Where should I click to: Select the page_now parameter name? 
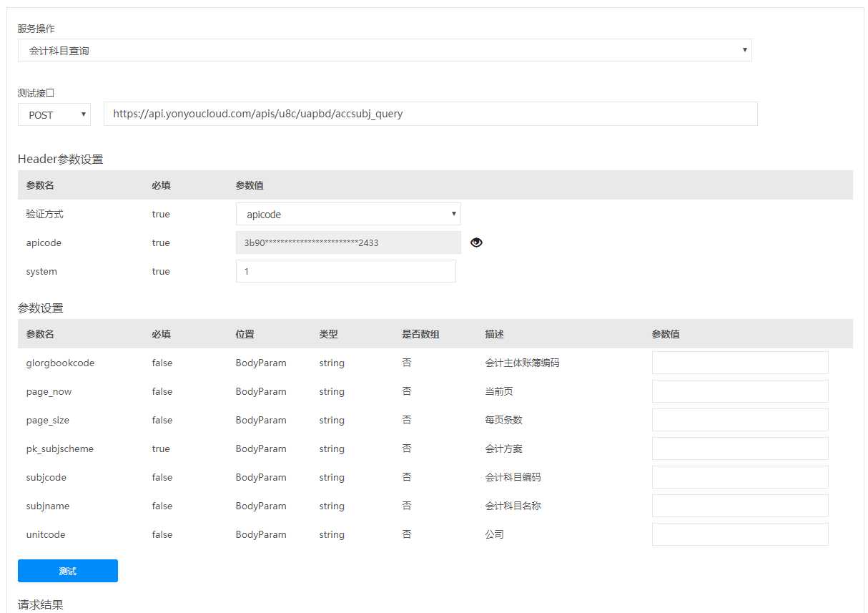pyautogui.click(x=49, y=392)
